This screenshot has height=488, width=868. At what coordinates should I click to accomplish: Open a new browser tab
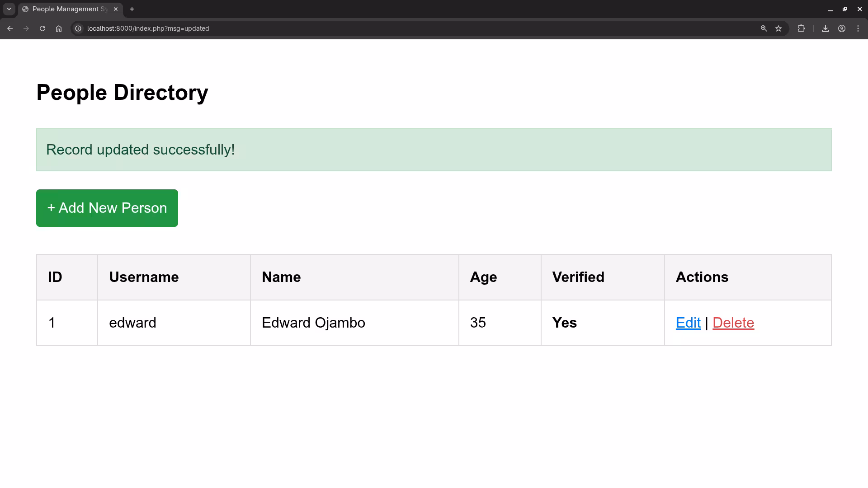(x=132, y=9)
